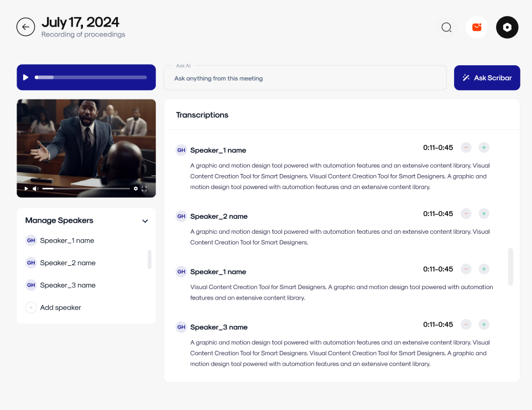Click Add speaker
Viewport: 532px width, 410px height.
[x=60, y=307]
